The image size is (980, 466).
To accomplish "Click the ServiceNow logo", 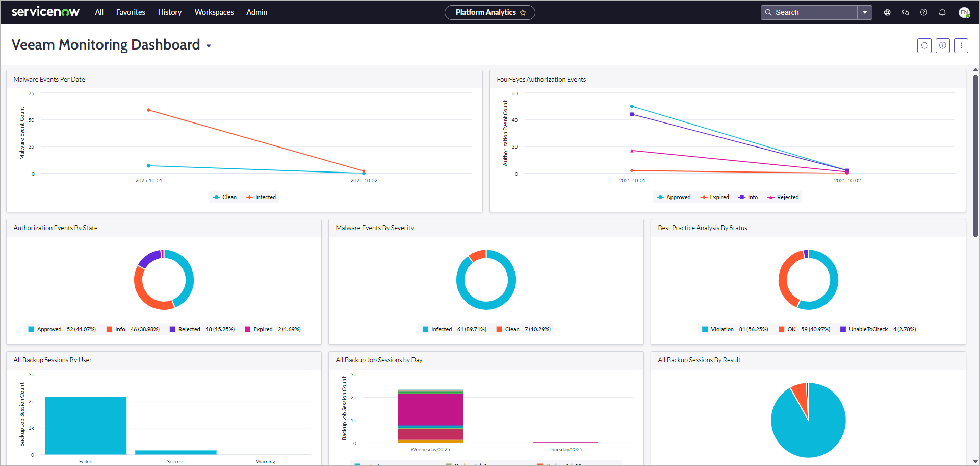I will click(x=45, y=11).
